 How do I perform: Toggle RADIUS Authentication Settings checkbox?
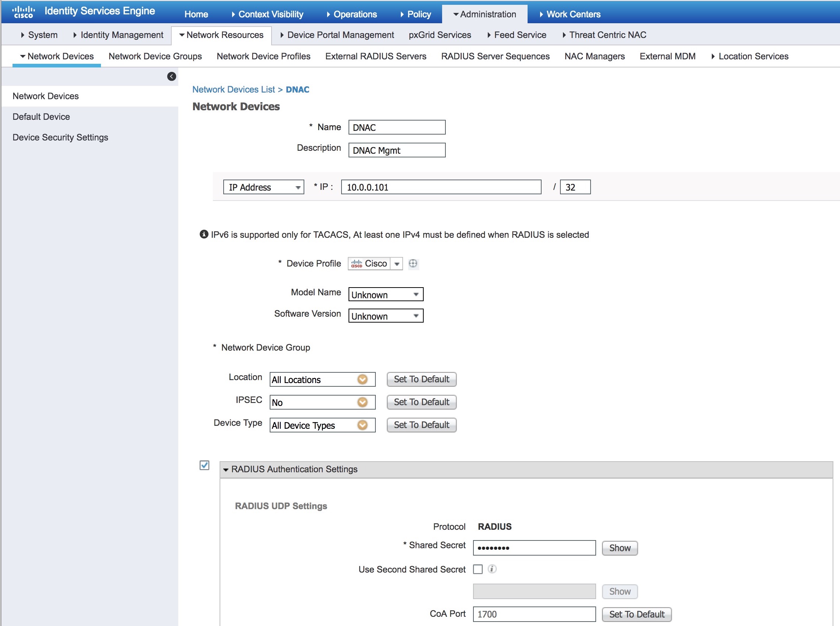coord(204,465)
